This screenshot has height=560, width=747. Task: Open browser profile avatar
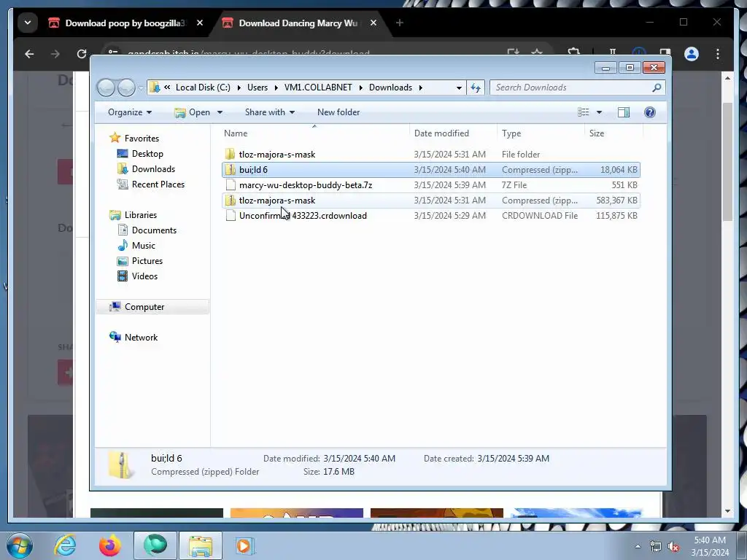click(692, 54)
